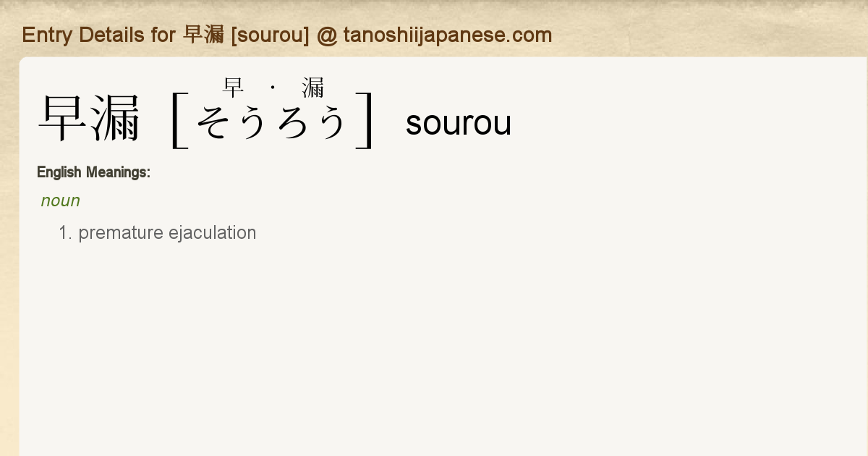Screen dimensions: 868x456
Task: Click the large kanji 早 in the headword
Action: [x=64, y=119]
